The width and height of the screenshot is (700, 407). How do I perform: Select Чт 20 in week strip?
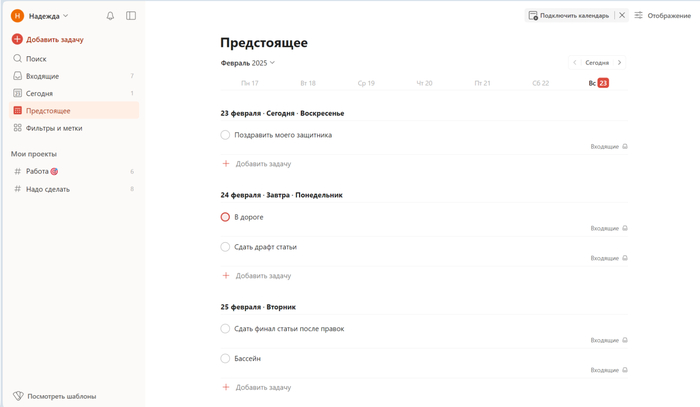pos(424,83)
